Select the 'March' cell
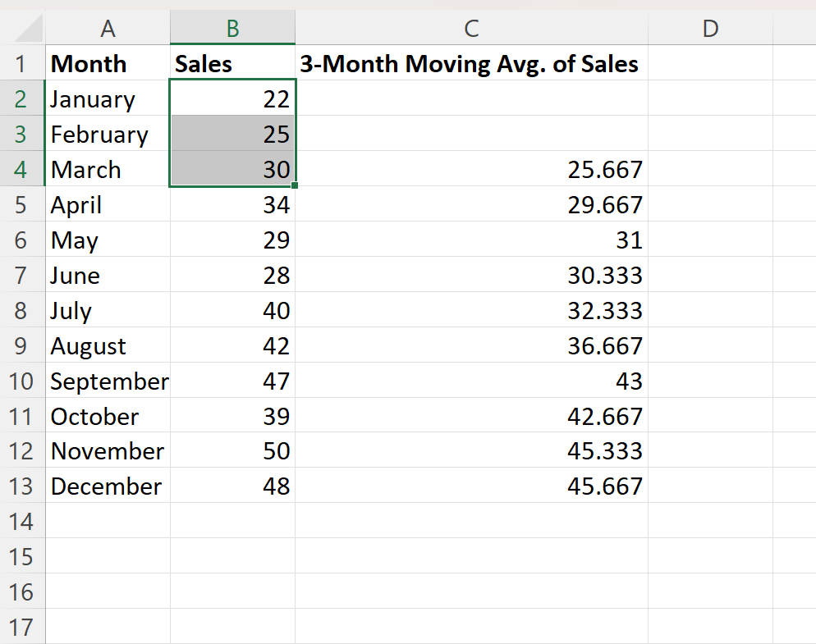The height and width of the screenshot is (644, 816). click(108, 170)
